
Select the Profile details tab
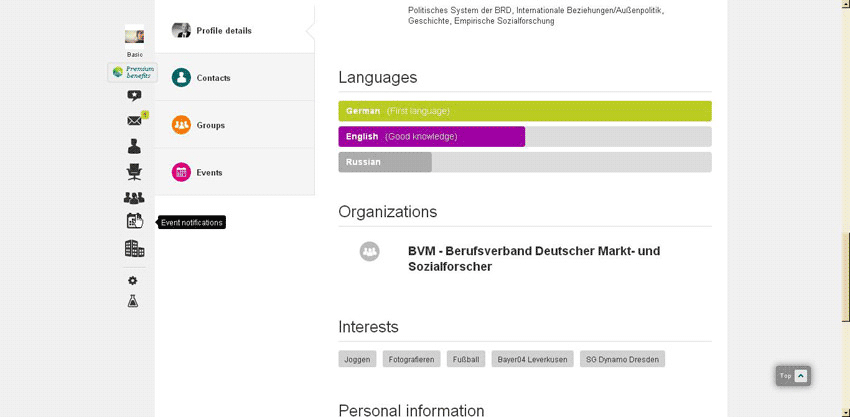click(223, 31)
